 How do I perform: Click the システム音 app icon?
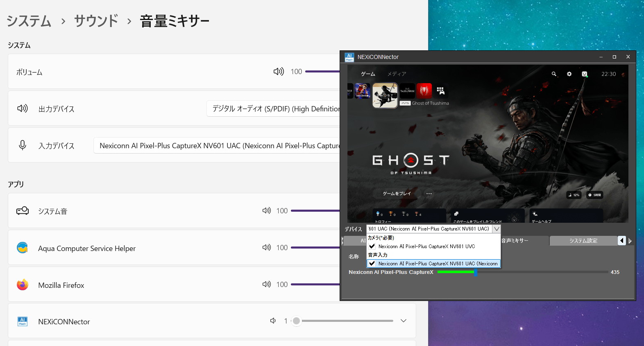point(23,210)
